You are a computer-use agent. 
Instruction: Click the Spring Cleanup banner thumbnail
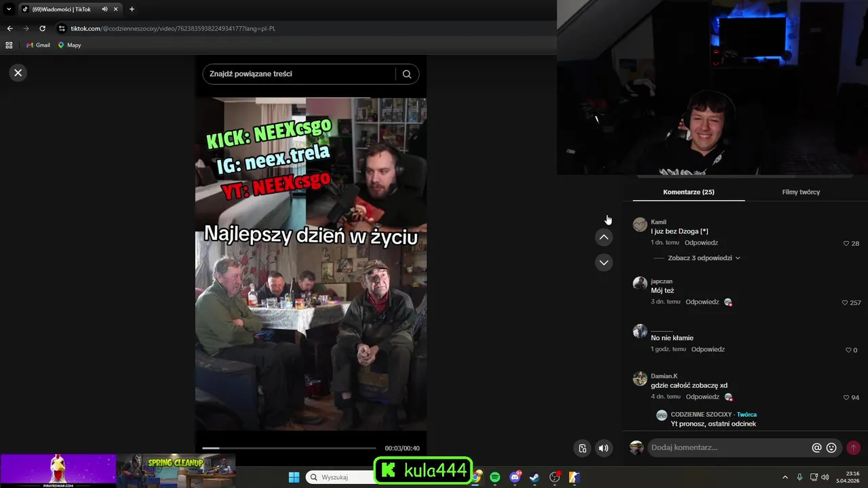[176, 471]
